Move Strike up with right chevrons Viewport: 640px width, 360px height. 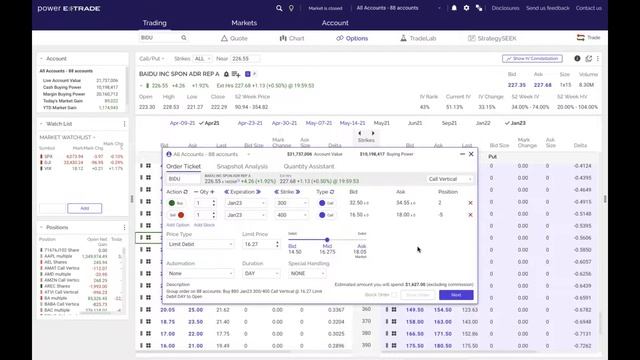pyautogui.click(x=298, y=192)
